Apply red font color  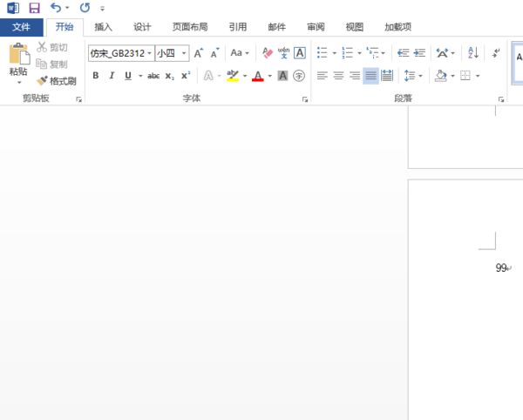tap(258, 76)
